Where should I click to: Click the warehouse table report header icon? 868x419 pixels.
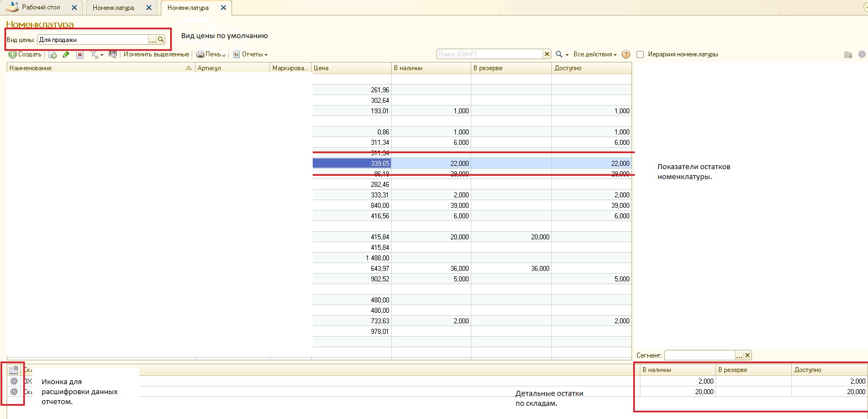[14, 370]
